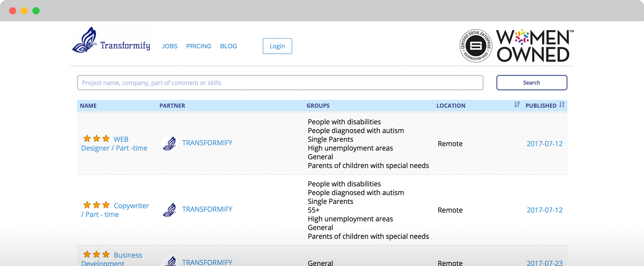Click the Certified Social Enterprise badge
Screen dimensions: 644x266
(x=476, y=46)
